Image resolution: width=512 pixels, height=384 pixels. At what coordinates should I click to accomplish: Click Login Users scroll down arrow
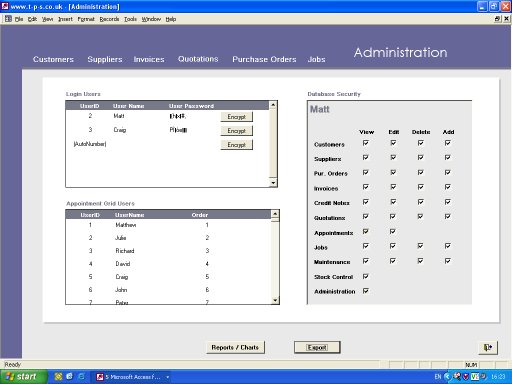tap(273, 183)
